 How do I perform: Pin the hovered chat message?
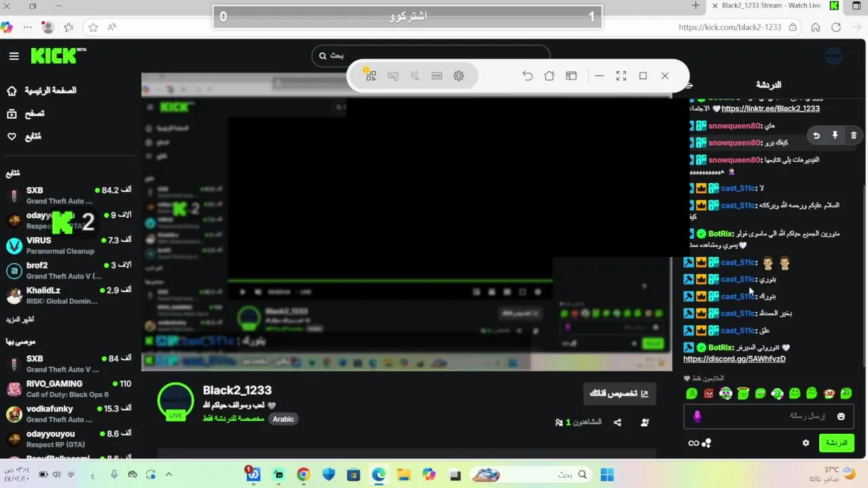coord(835,136)
